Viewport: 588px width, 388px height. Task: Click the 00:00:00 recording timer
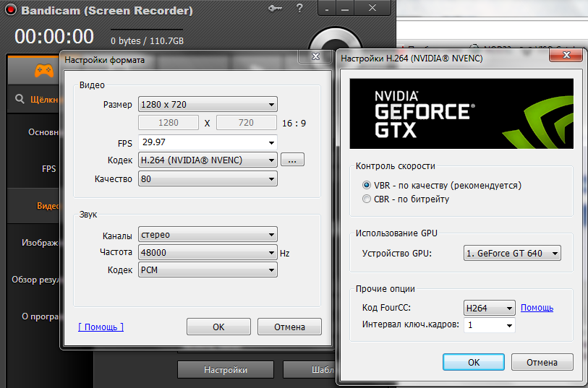[x=54, y=36]
